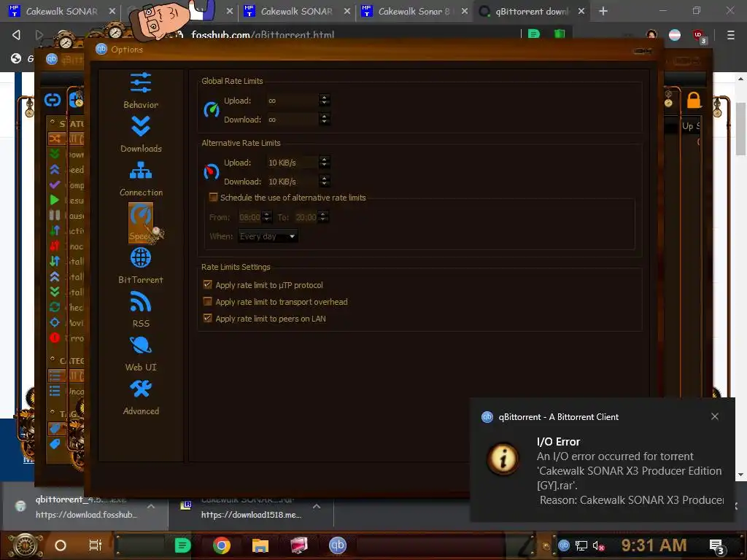This screenshot has height=560, width=747.
Task: Click the qBittorrent taskbar button
Action: coord(337,545)
